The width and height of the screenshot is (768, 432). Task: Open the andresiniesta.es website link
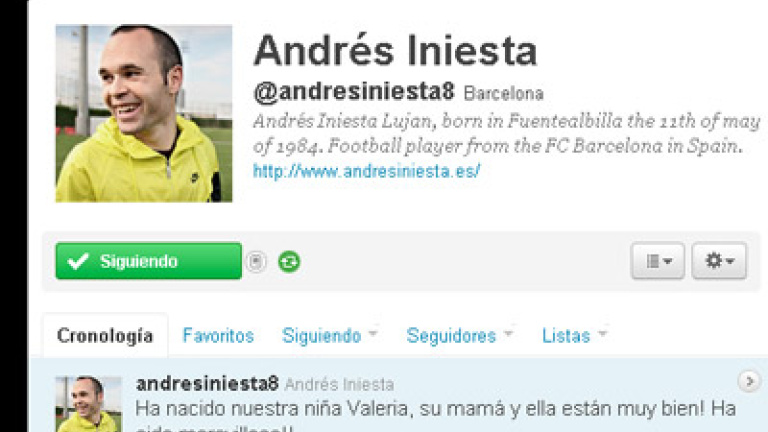point(366,171)
